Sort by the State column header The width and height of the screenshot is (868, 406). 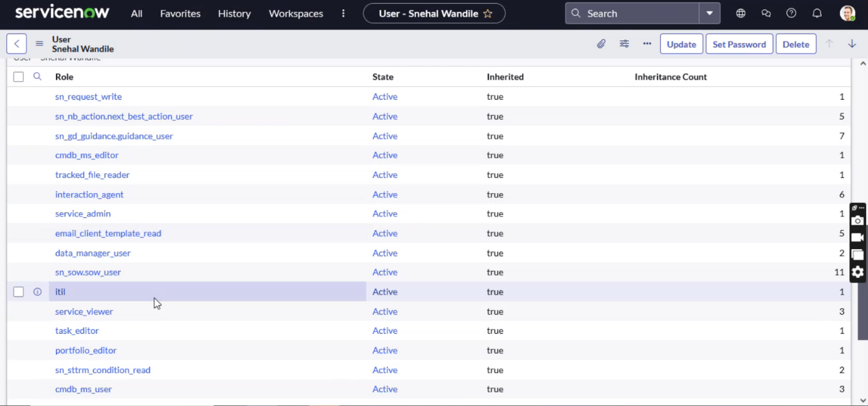(383, 77)
